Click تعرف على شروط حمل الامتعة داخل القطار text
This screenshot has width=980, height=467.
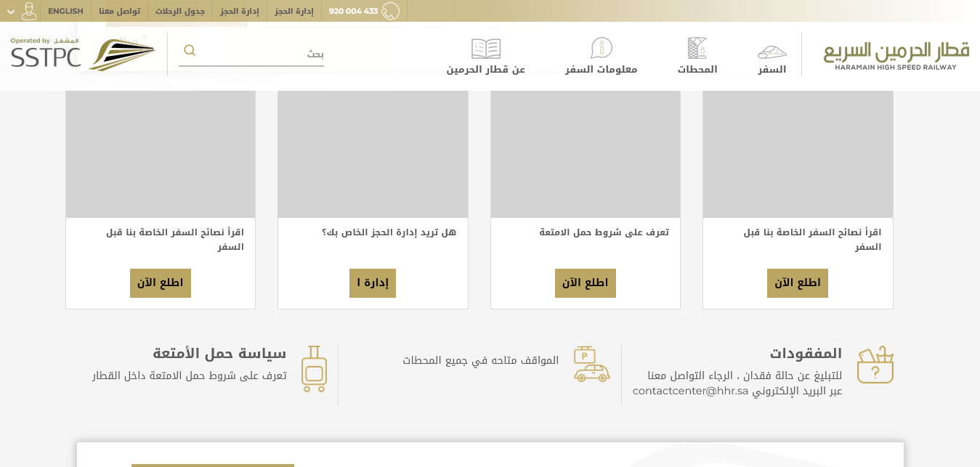[x=190, y=375]
